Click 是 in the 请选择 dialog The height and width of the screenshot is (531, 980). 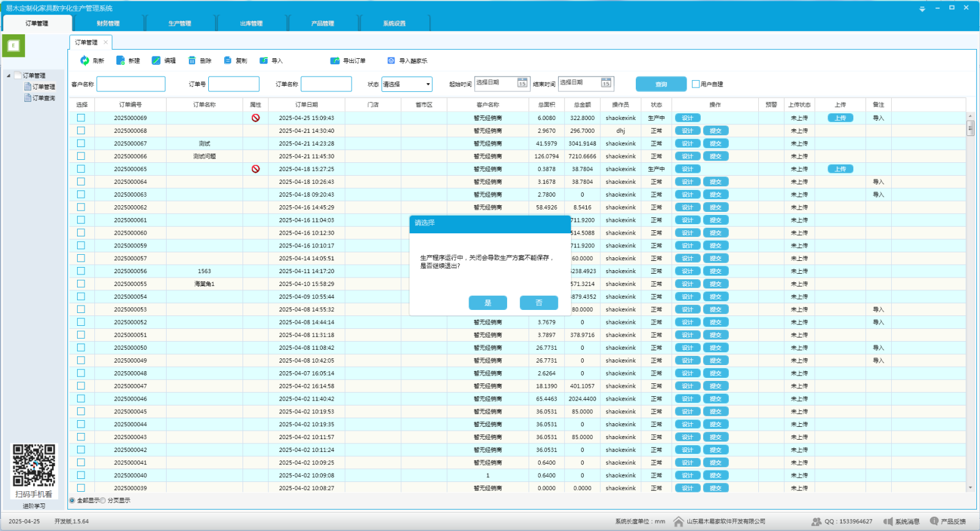(x=488, y=303)
